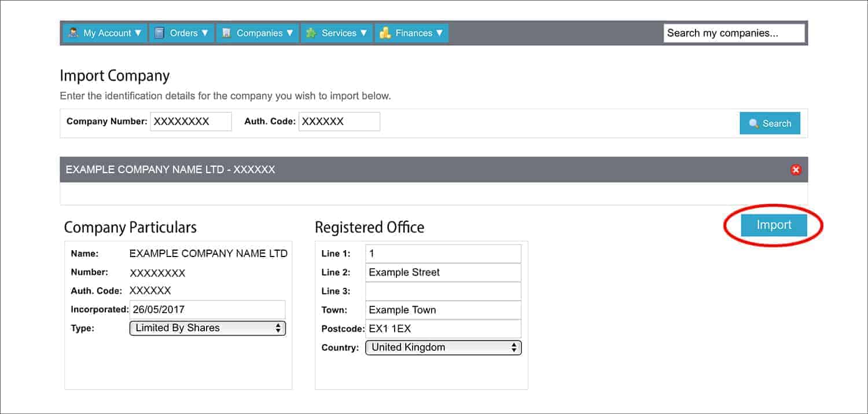Click the Services green gear icon

pyautogui.click(x=311, y=33)
